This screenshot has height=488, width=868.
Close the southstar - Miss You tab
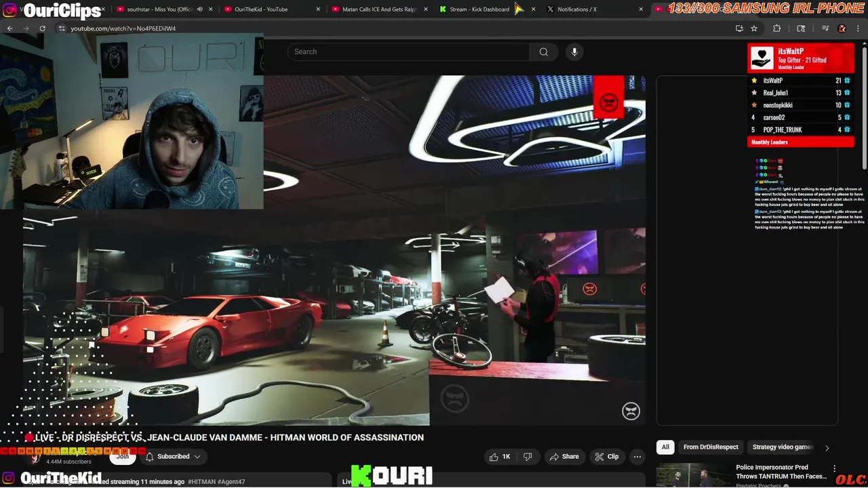[x=210, y=9]
